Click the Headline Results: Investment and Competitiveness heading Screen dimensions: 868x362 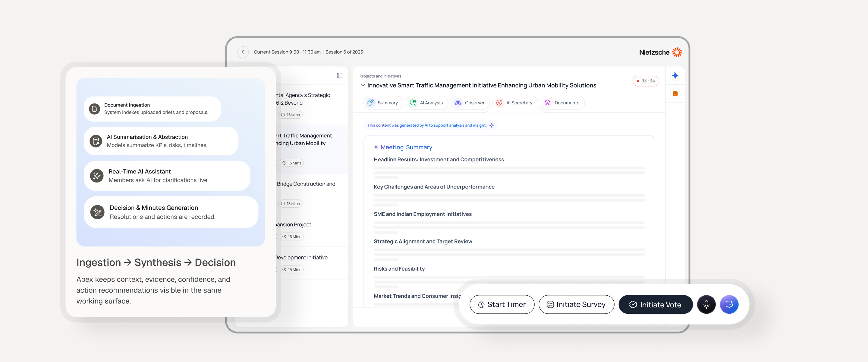tap(439, 160)
